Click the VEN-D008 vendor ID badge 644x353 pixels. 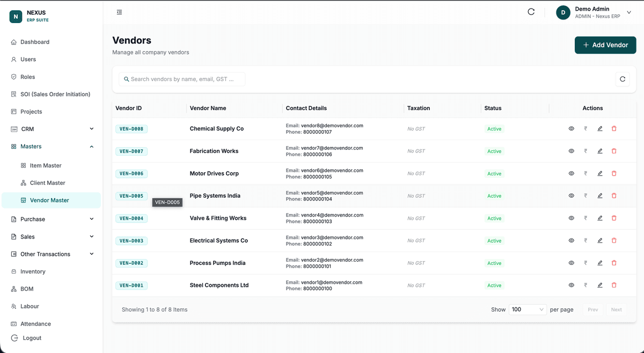coord(131,129)
